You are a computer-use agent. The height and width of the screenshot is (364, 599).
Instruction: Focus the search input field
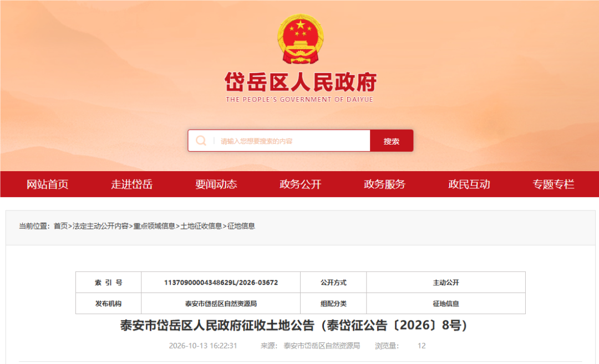pos(279,141)
